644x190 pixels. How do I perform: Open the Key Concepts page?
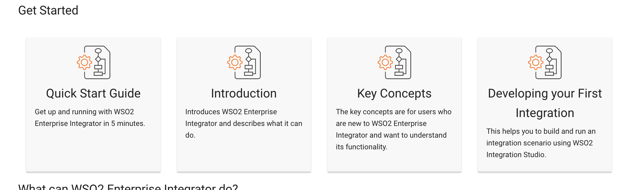pyautogui.click(x=394, y=94)
